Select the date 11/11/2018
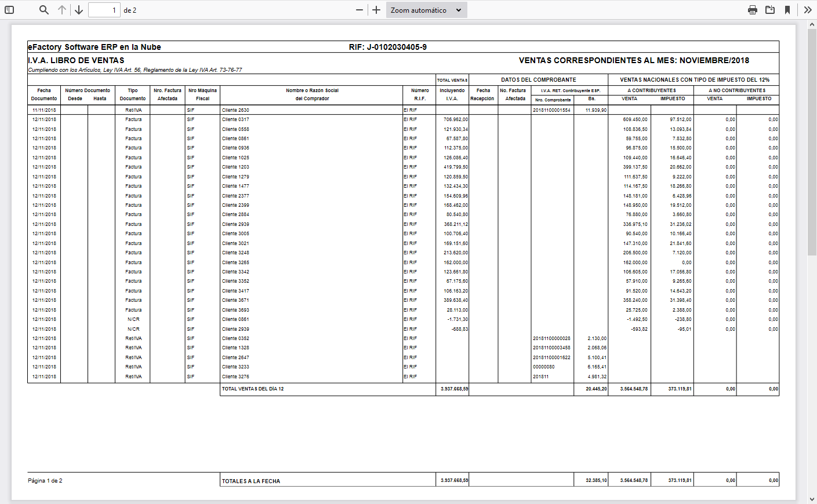Viewport: 817px width, 504px height. pyautogui.click(x=44, y=110)
